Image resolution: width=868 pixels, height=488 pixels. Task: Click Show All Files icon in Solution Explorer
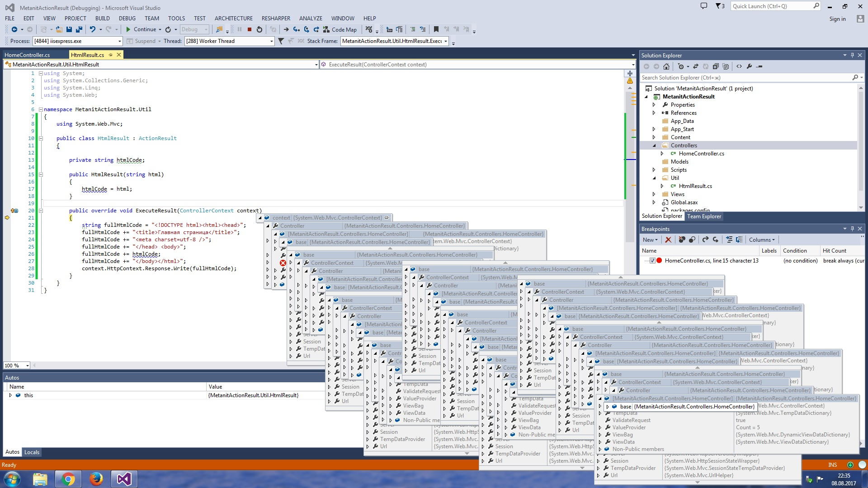point(726,66)
